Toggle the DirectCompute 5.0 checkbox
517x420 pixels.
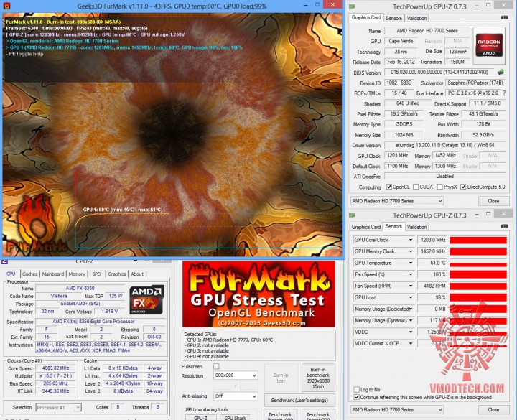pyautogui.click(x=463, y=187)
